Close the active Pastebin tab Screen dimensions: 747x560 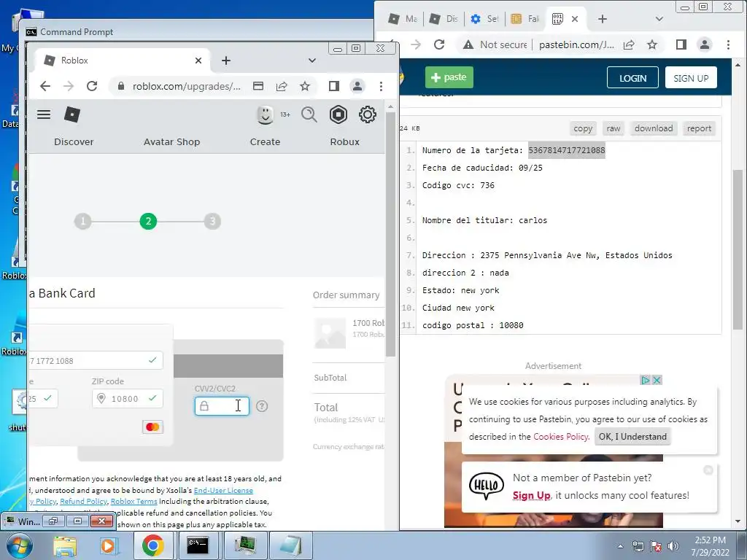point(575,19)
